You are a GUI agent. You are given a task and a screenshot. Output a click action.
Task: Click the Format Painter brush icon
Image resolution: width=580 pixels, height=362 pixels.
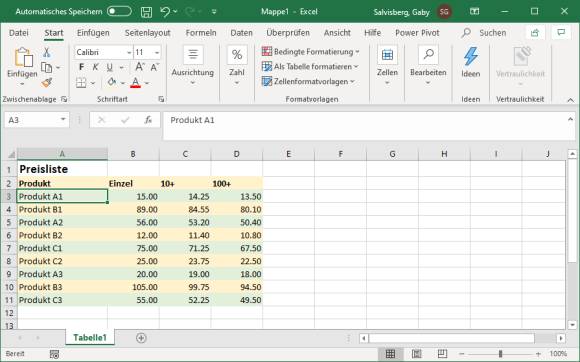(x=47, y=83)
